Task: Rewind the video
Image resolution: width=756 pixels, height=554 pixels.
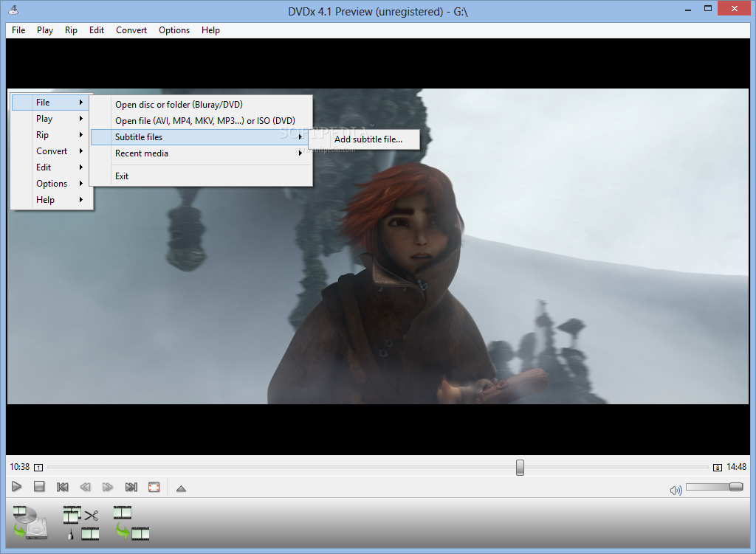Action: coord(86,487)
